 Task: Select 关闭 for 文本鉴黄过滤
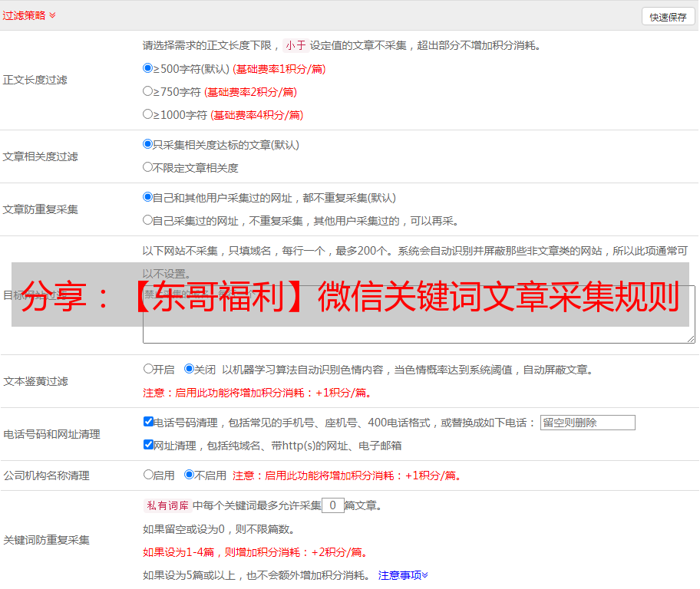189,369
